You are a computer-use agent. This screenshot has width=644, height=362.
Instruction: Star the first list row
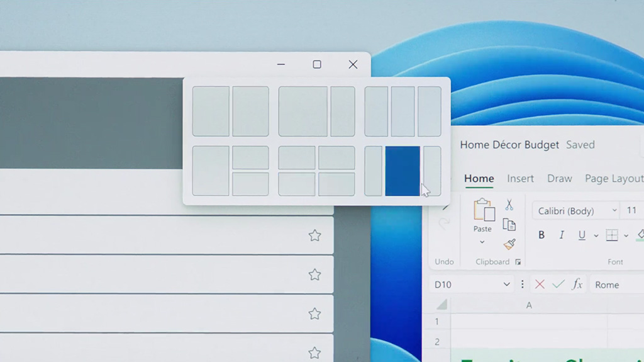[x=314, y=235]
